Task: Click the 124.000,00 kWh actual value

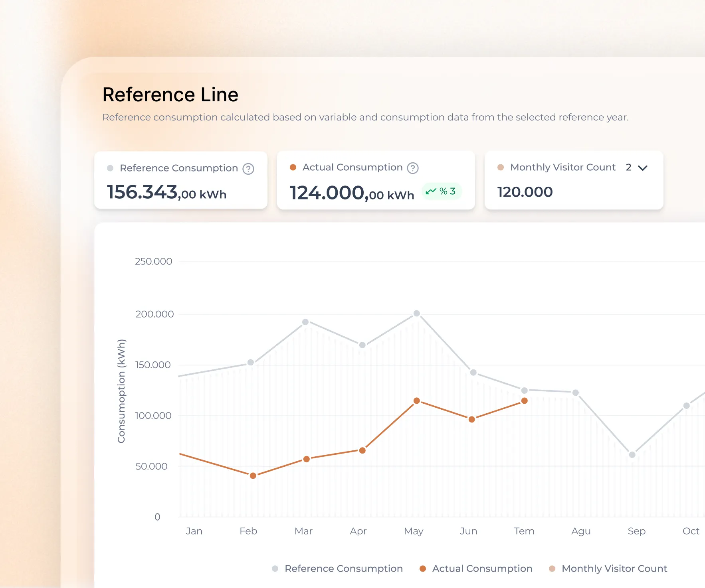Action: [352, 193]
